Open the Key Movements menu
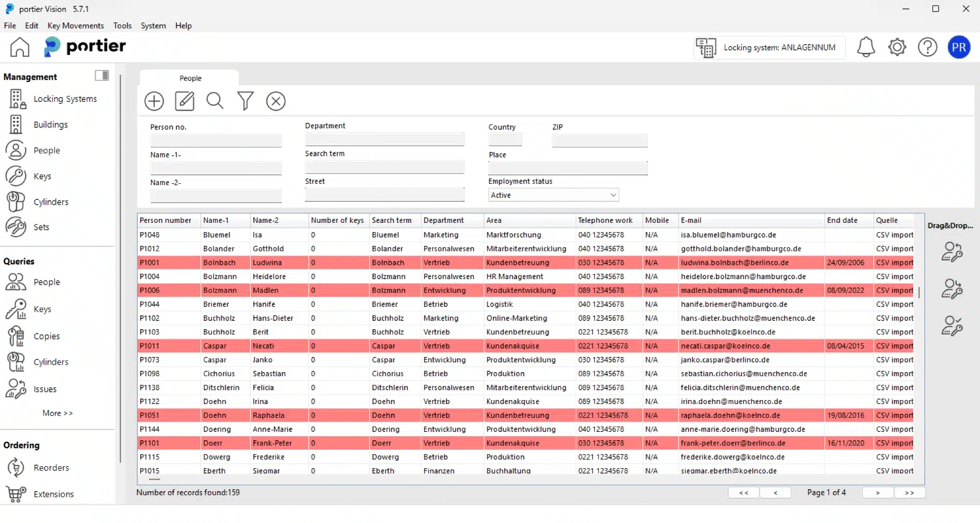 (x=75, y=25)
